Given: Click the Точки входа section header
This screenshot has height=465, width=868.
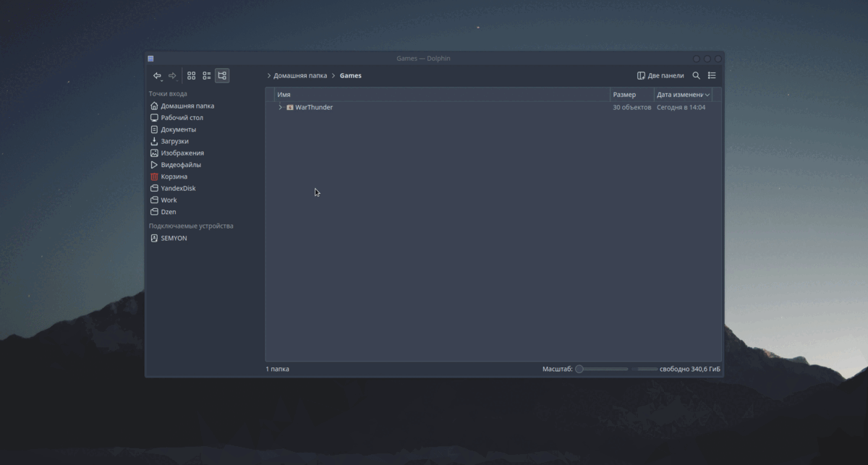Looking at the screenshot, I should [x=168, y=94].
